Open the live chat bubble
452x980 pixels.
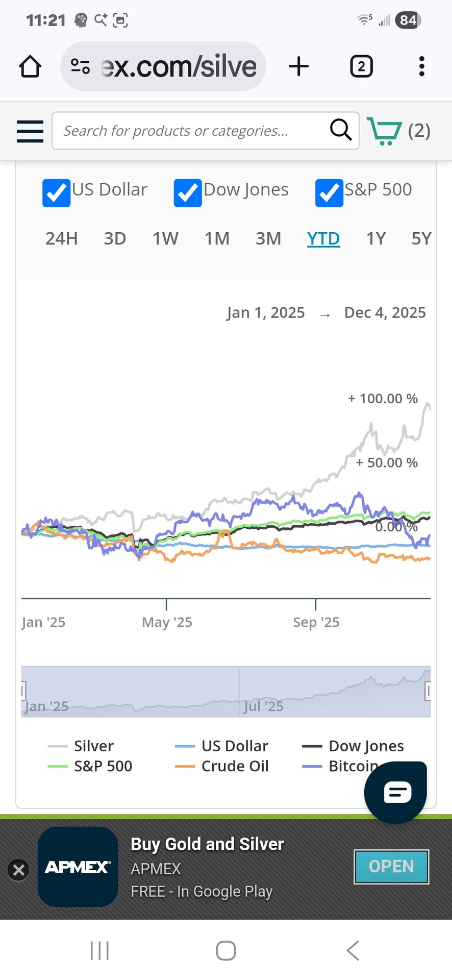[x=396, y=792]
